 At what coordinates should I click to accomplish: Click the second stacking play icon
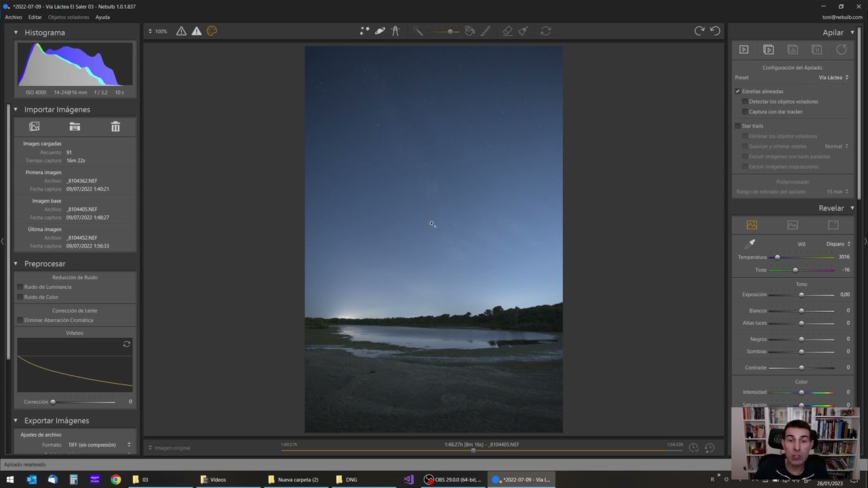768,49
